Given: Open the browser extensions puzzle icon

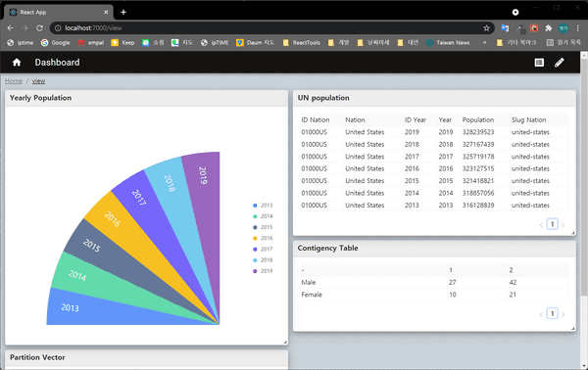Looking at the screenshot, I should click(549, 28).
